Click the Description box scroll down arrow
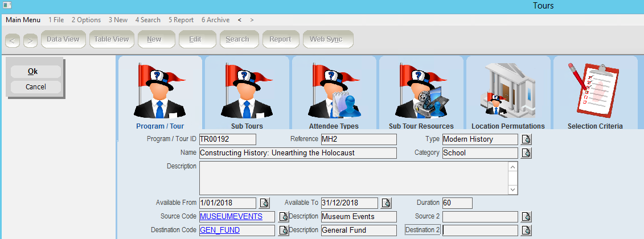Screen dimensions: 644x239 (512, 189)
